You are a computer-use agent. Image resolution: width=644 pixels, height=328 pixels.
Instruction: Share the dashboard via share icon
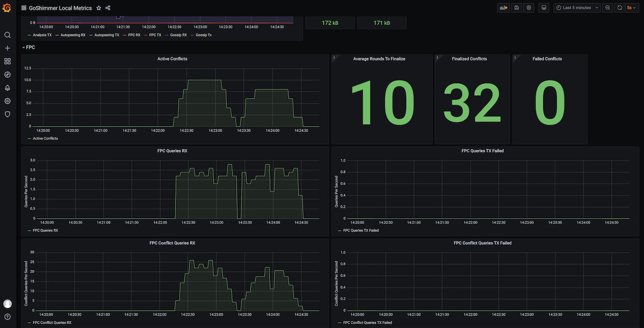coord(108,8)
